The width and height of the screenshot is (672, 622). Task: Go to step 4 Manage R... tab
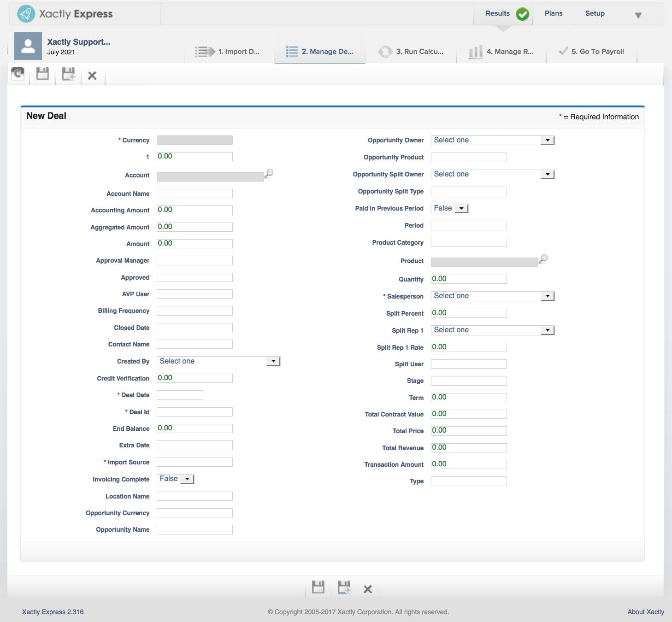click(501, 52)
